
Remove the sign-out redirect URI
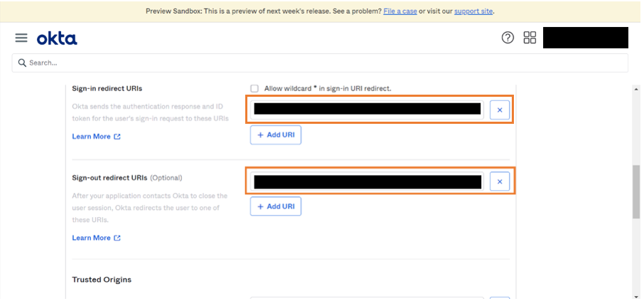coord(500,182)
